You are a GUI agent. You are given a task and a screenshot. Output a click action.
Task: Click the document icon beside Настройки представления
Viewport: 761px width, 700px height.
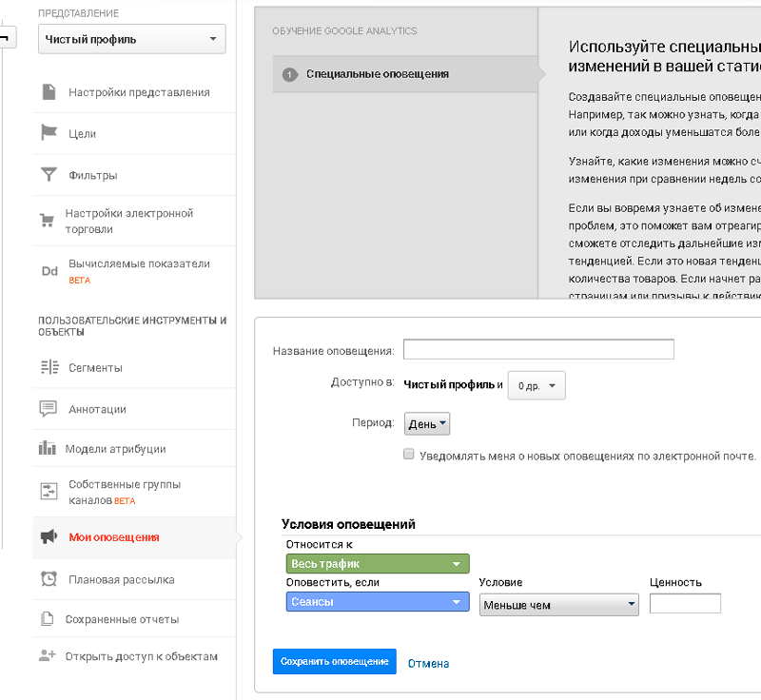49,91
